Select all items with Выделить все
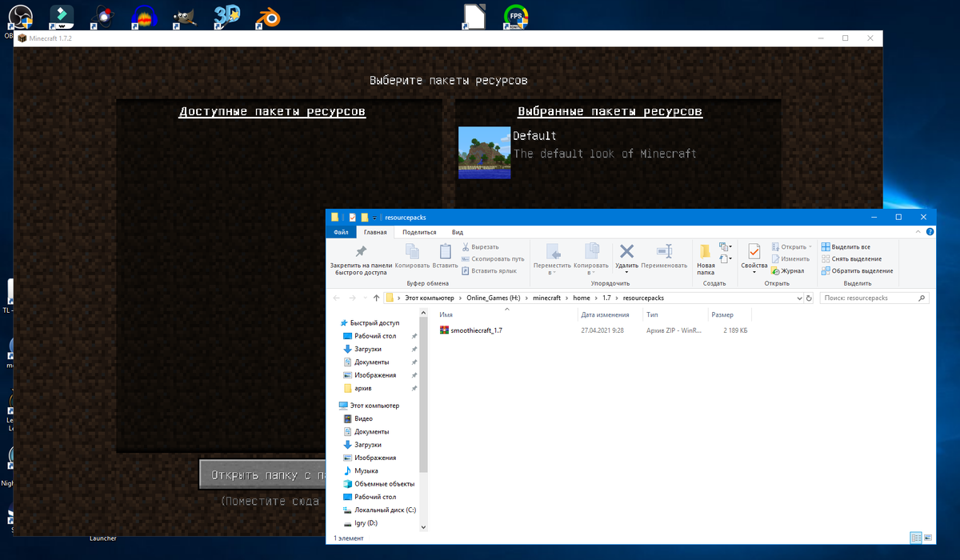Image resolution: width=960 pixels, height=560 pixels. [845, 247]
